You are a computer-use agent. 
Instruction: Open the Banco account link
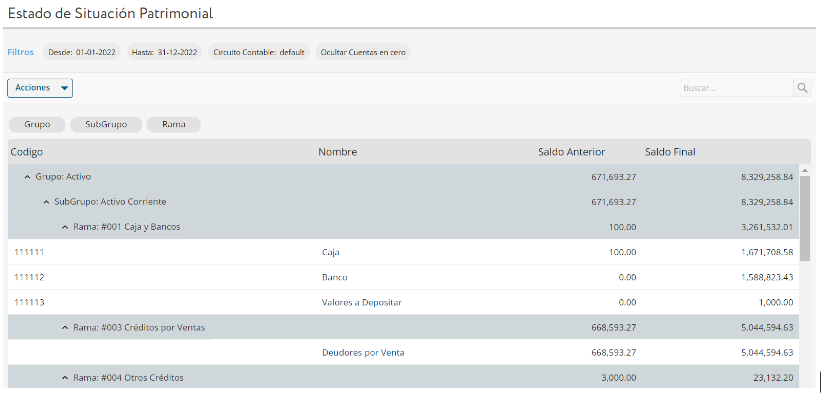pos(335,278)
